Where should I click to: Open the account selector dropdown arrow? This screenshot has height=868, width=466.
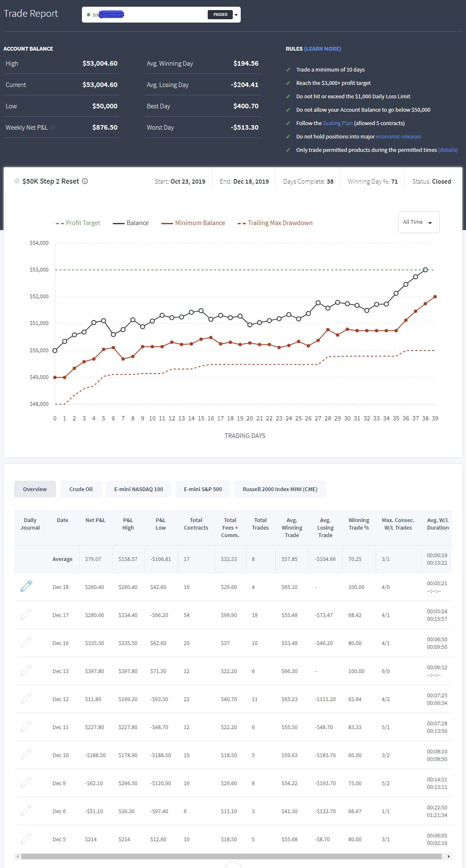click(236, 15)
